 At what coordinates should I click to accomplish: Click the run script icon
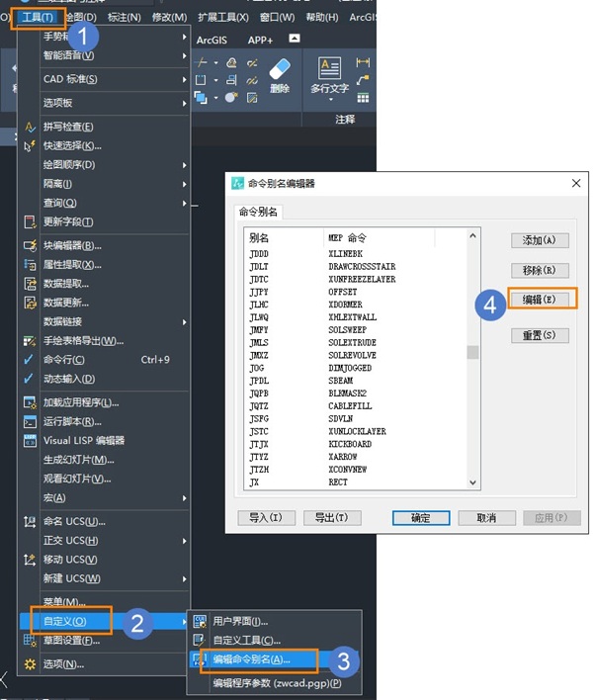tap(30, 421)
